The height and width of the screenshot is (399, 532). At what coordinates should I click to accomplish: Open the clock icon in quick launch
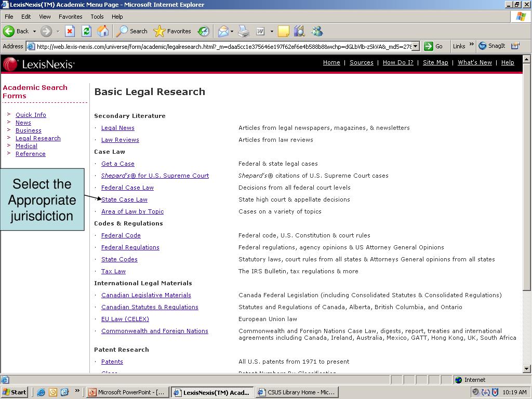[53, 392]
